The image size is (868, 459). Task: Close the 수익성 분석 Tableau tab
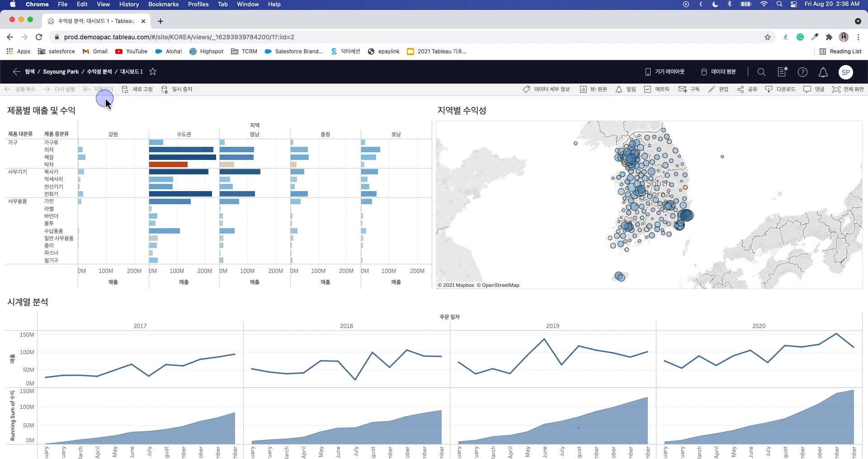(x=143, y=21)
